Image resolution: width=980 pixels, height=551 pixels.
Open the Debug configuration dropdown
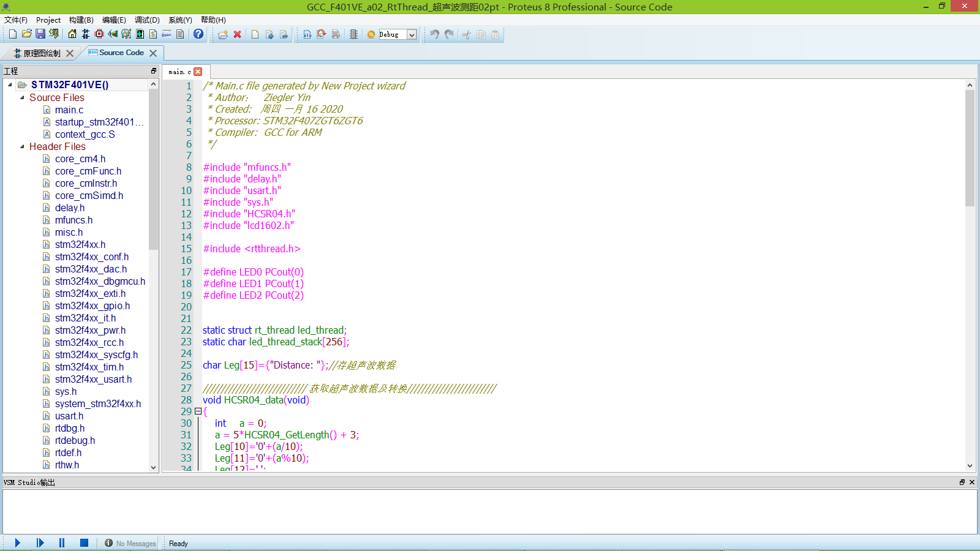tap(412, 35)
